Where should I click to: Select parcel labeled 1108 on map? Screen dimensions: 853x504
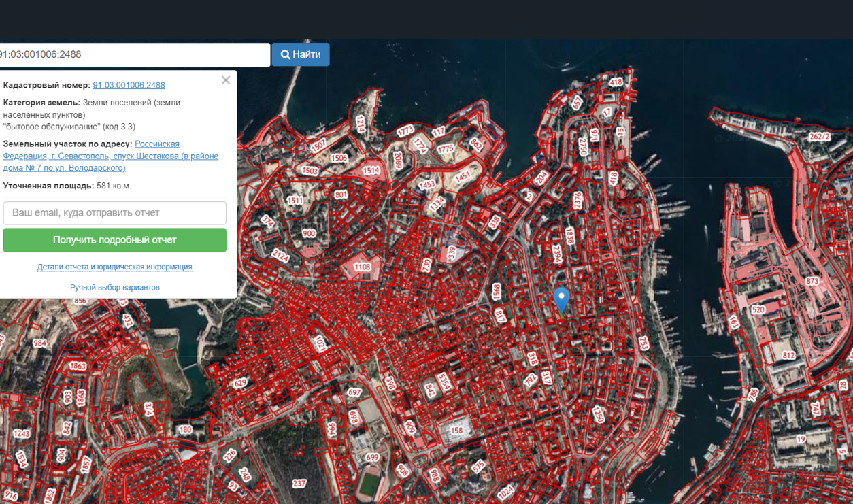(362, 267)
